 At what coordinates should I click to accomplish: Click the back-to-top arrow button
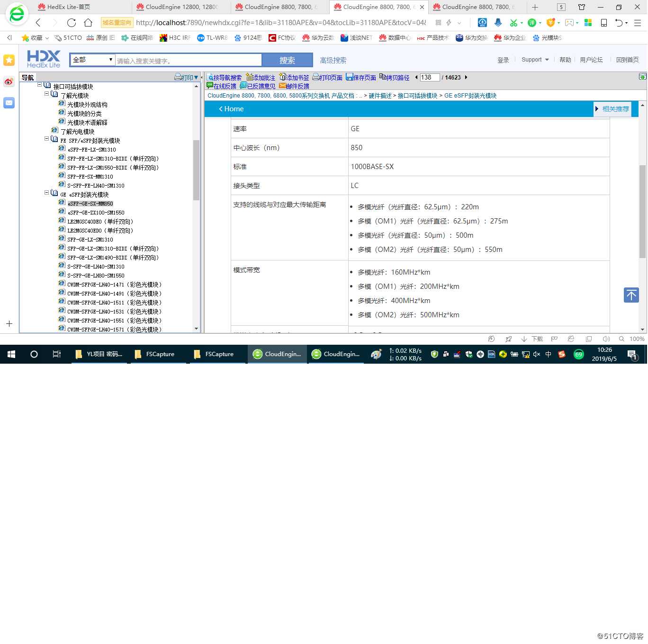(x=631, y=295)
